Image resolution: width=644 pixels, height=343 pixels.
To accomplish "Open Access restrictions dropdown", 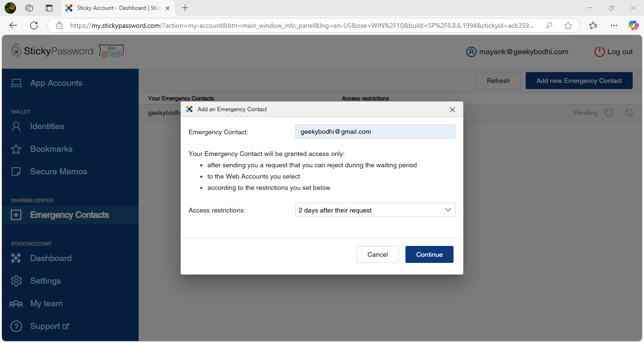I will click(375, 210).
